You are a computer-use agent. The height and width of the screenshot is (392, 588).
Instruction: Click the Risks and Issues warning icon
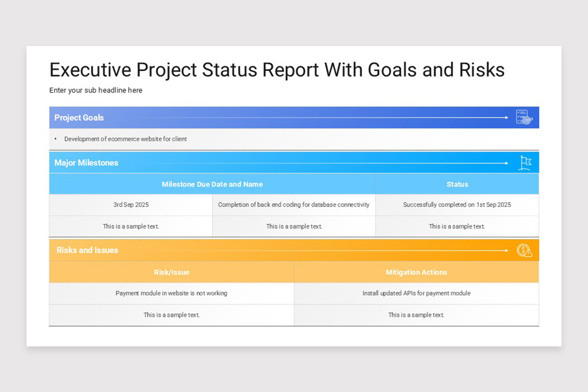[x=524, y=250]
